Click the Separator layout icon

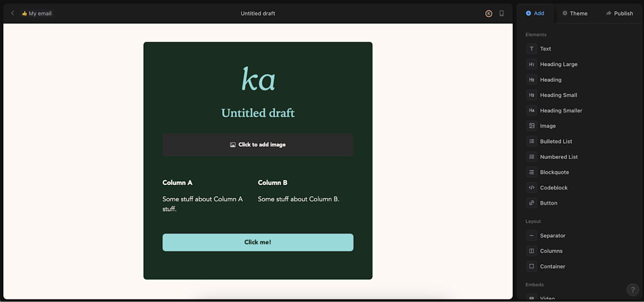click(x=532, y=236)
